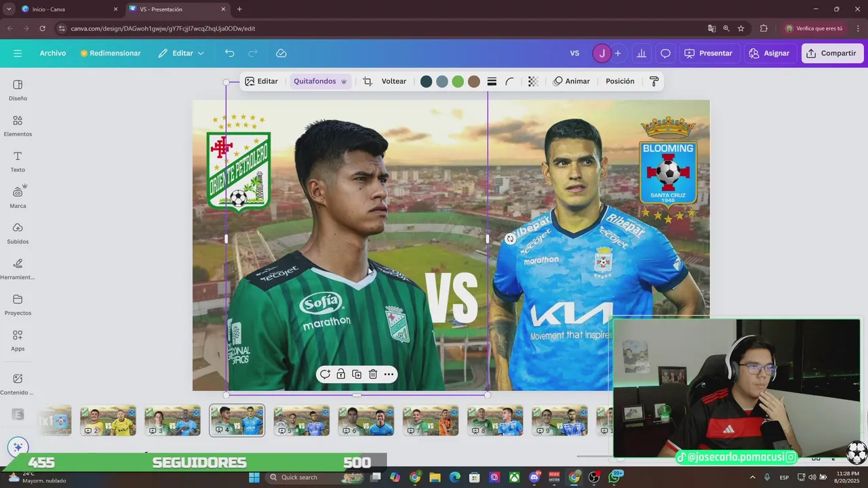This screenshot has height=488, width=868.
Task: Open the Contenido mágico panel
Action: point(18,384)
